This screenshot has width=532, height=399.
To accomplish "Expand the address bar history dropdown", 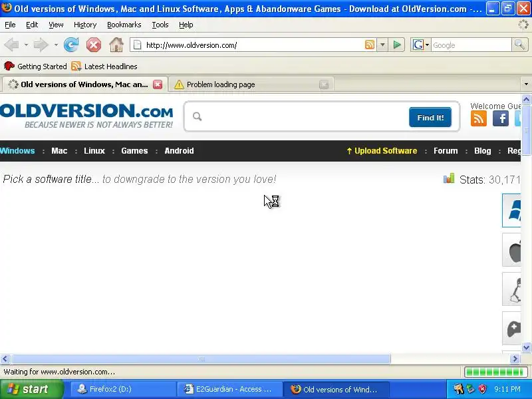I will pos(382,45).
